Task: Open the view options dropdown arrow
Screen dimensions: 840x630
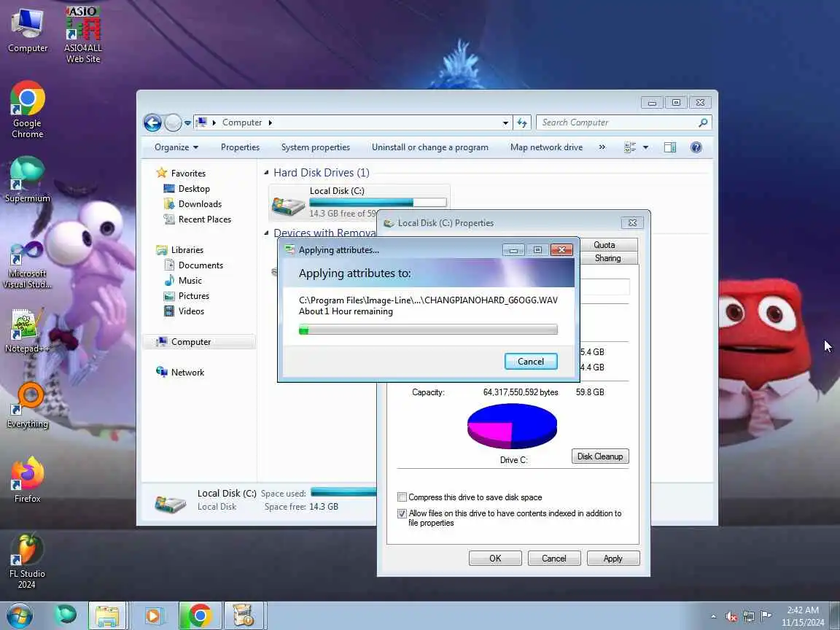Action: tap(645, 147)
